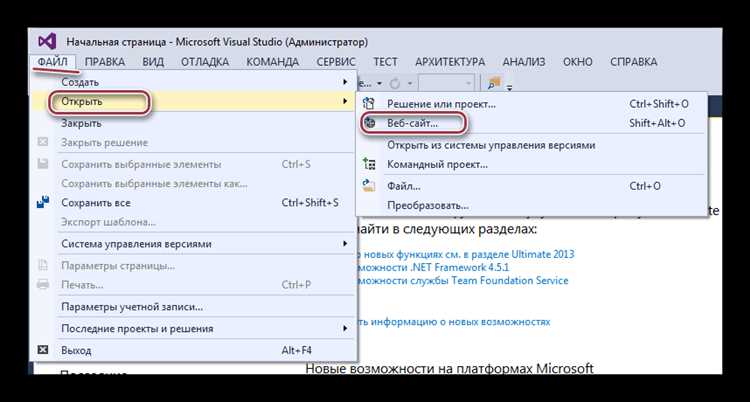The image size is (750, 402).
Task: Choose Преобразовать... submenu entry
Action: (x=531, y=205)
